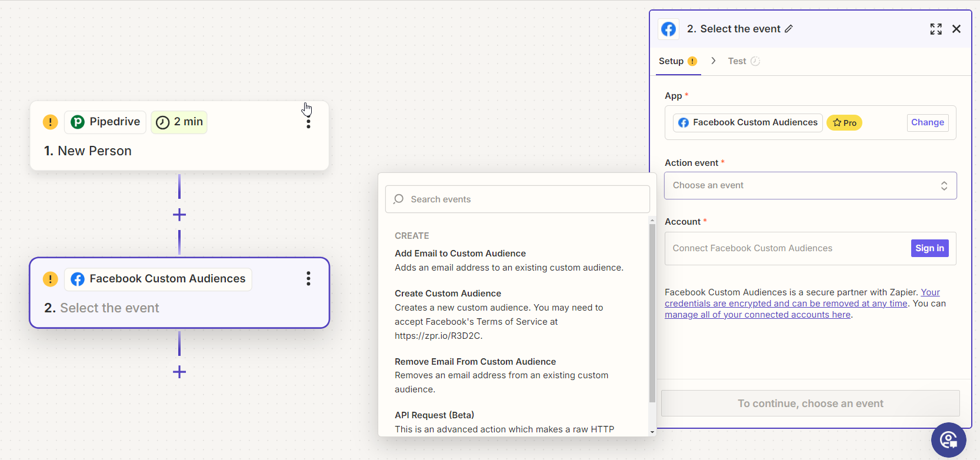Open the three-dot menu on Pipedrive step
The image size is (980, 460).
[308, 122]
